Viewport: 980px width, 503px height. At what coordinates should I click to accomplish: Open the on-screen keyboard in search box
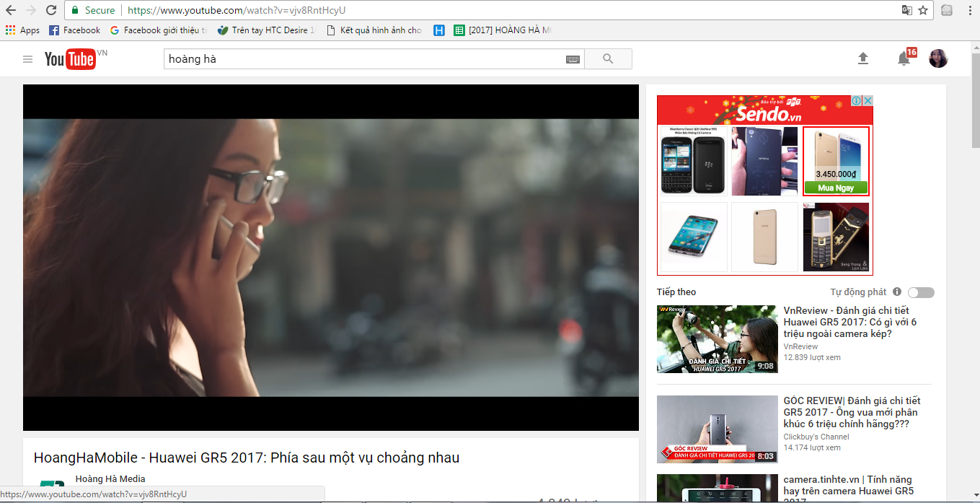click(x=573, y=59)
